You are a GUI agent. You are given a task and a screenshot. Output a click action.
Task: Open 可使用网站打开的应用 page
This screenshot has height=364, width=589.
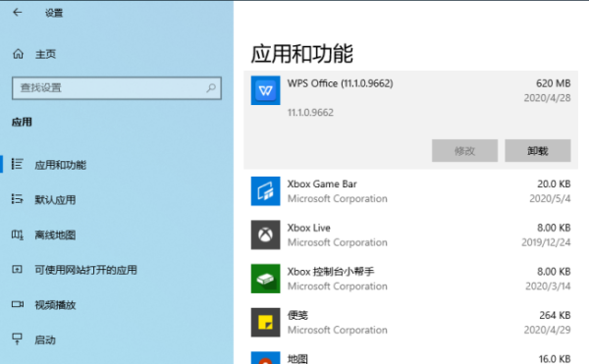pyautogui.click(x=85, y=270)
